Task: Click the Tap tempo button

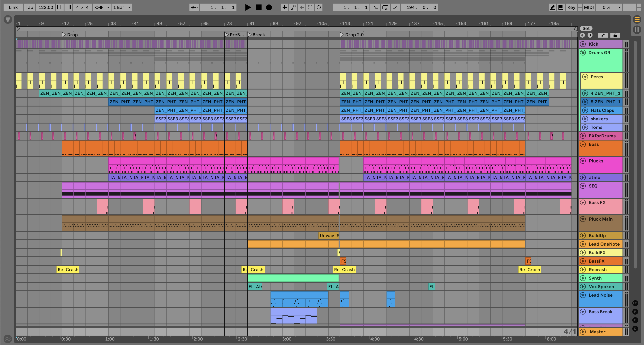Action: (x=29, y=7)
